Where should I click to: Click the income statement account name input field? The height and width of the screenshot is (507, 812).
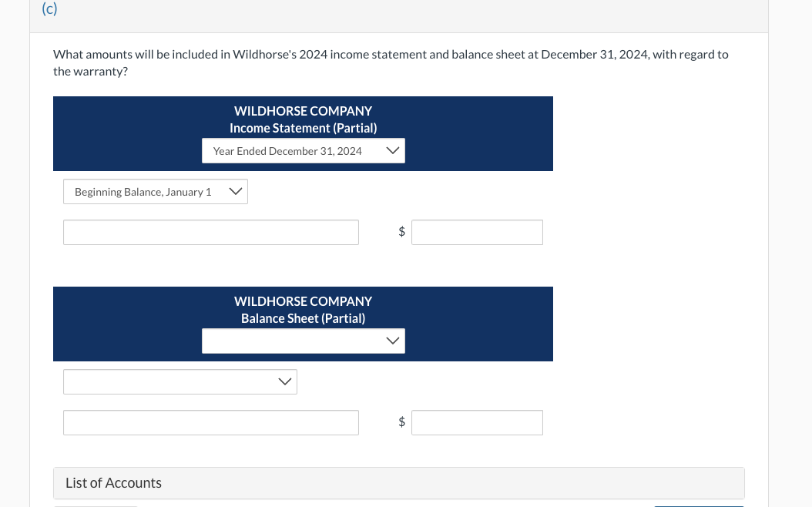tap(210, 231)
